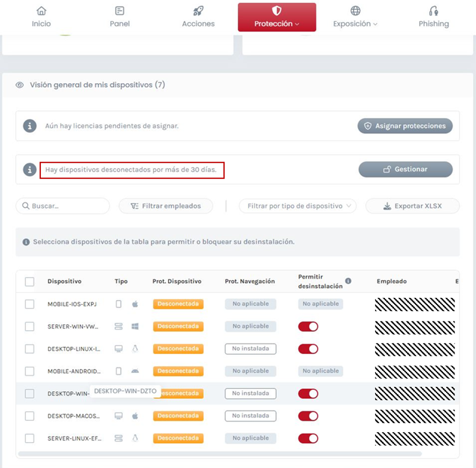Select the MOBILE-IOS-EXPJ row checkbox
The height and width of the screenshot is (468, 476).
pos(30,304)
